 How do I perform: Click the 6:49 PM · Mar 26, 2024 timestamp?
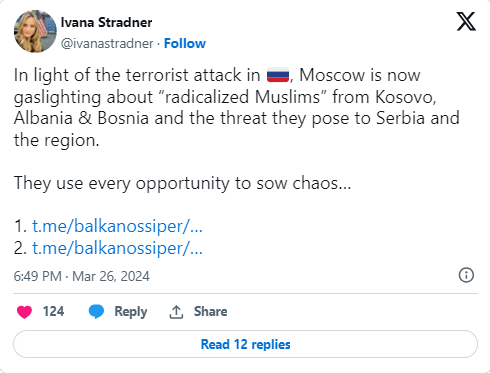pos(82,276)
